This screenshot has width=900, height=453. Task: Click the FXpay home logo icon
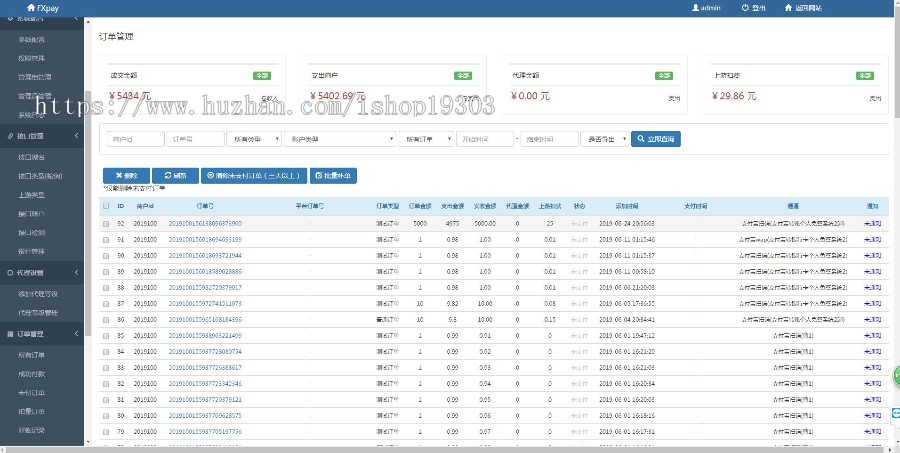[31, 8]
